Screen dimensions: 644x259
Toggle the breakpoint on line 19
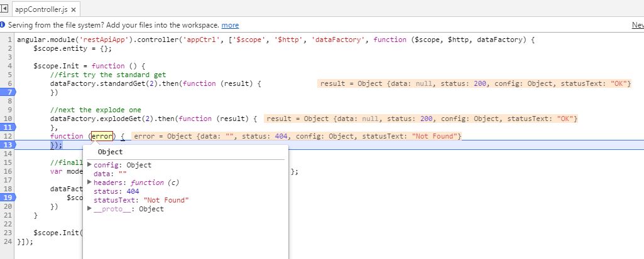click(x=8, y=197)
